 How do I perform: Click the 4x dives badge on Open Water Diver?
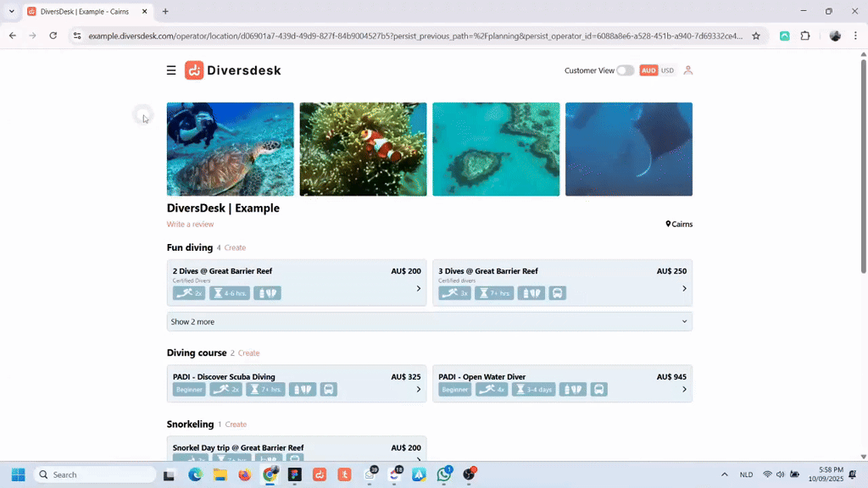point(492,390)
